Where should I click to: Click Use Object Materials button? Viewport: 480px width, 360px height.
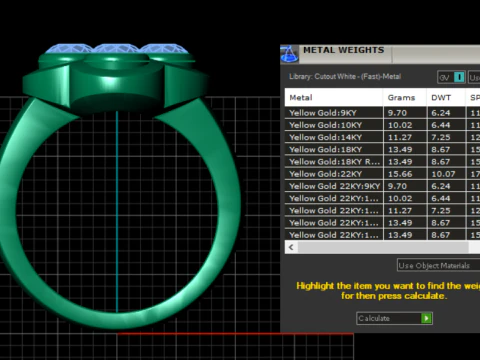coord(438,266)
